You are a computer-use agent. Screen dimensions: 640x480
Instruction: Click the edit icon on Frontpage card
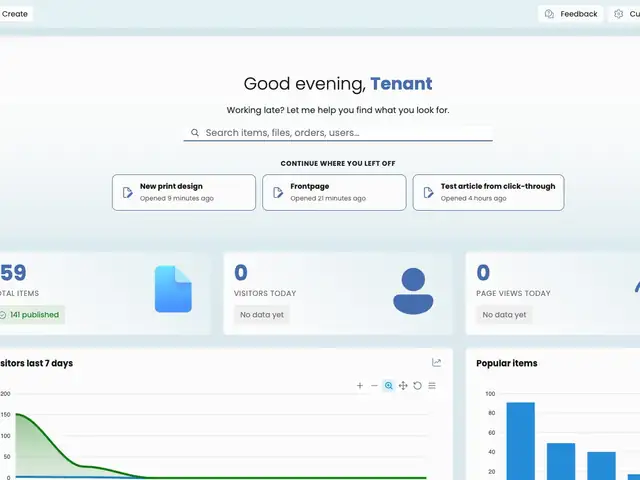[278, 192]
